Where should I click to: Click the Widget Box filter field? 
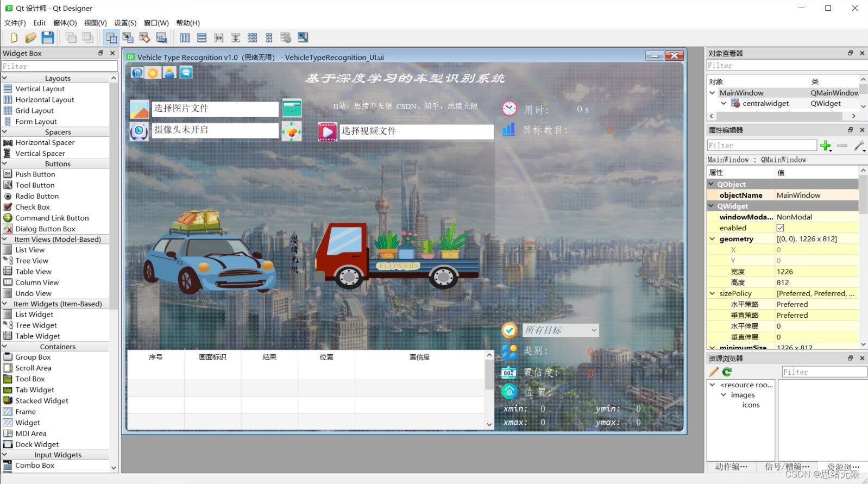click(59, 66)
